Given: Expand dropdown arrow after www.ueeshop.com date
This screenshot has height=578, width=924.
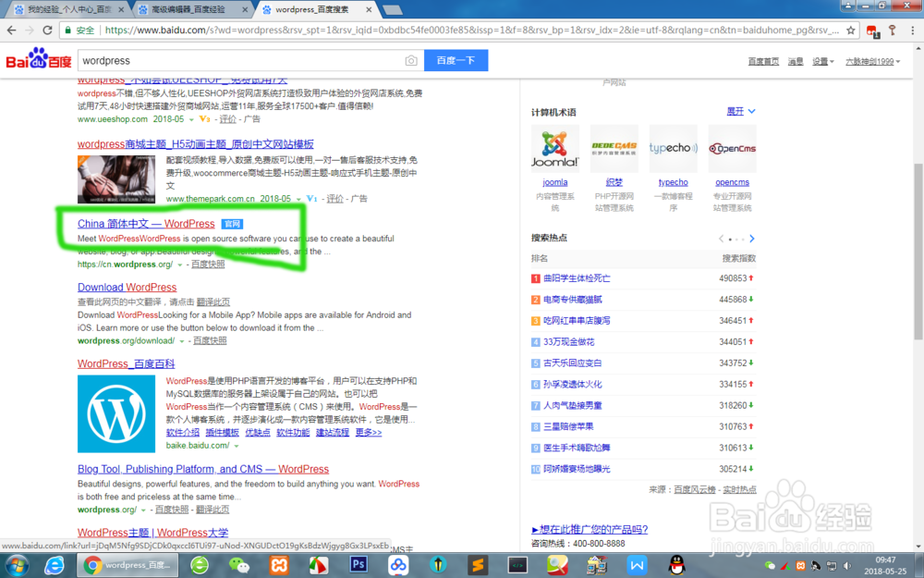Looking at the screenshot, I should click(191, 119).
